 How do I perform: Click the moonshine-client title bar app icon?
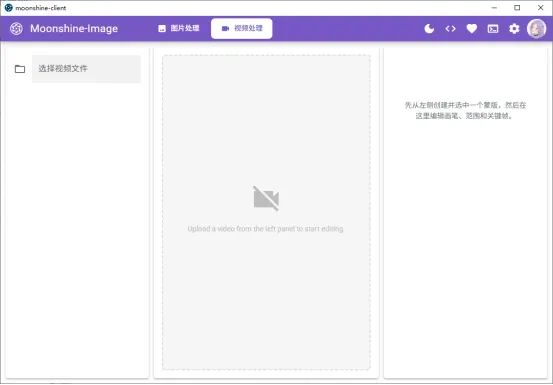[x=8, y=8]
